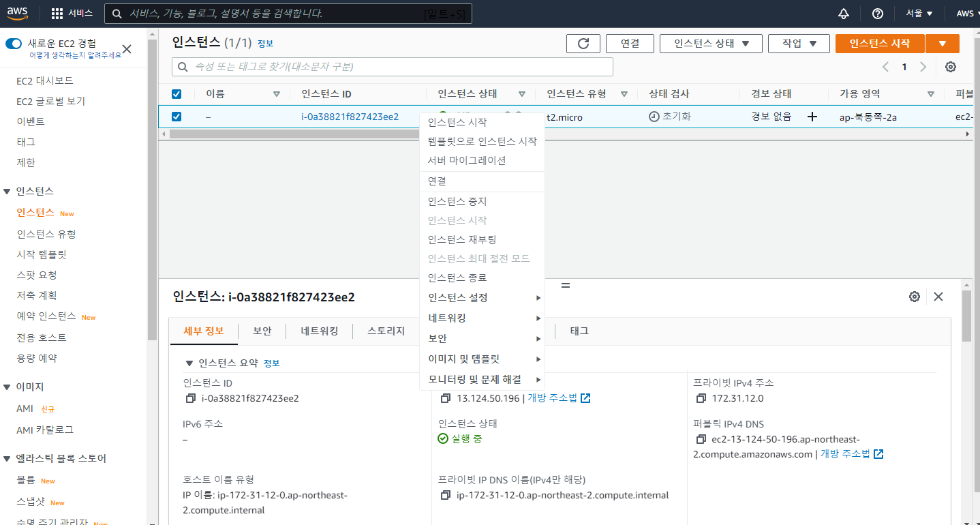Copy private IPv4 address 172.31.12.0

(701, 398)
